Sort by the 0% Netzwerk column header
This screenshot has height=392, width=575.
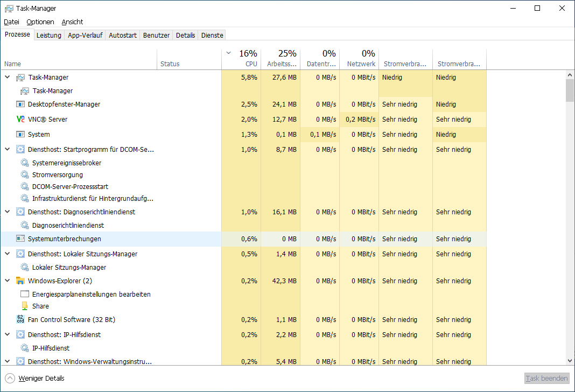coord(360,59)
